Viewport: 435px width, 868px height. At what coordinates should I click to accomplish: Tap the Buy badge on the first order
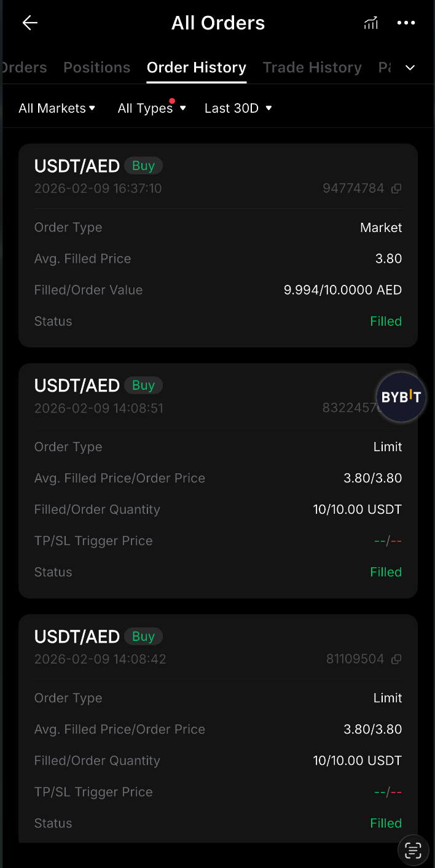point(143,165)
